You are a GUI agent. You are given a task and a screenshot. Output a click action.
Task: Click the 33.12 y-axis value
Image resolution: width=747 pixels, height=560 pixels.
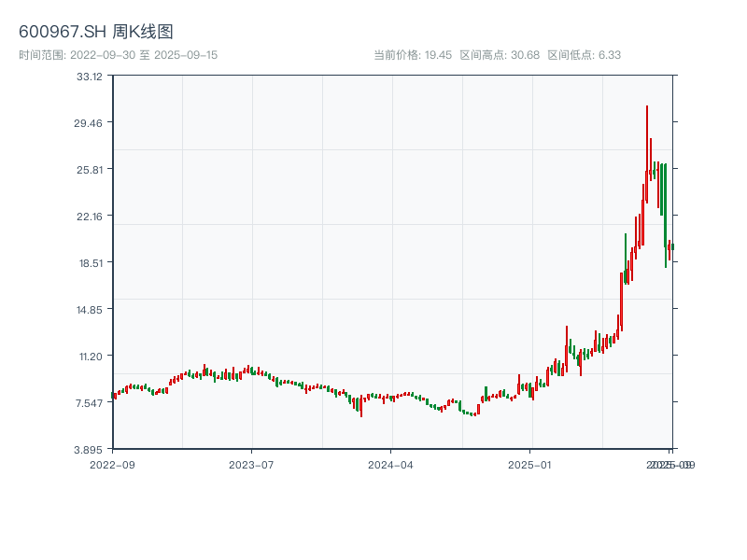[90, 77]
